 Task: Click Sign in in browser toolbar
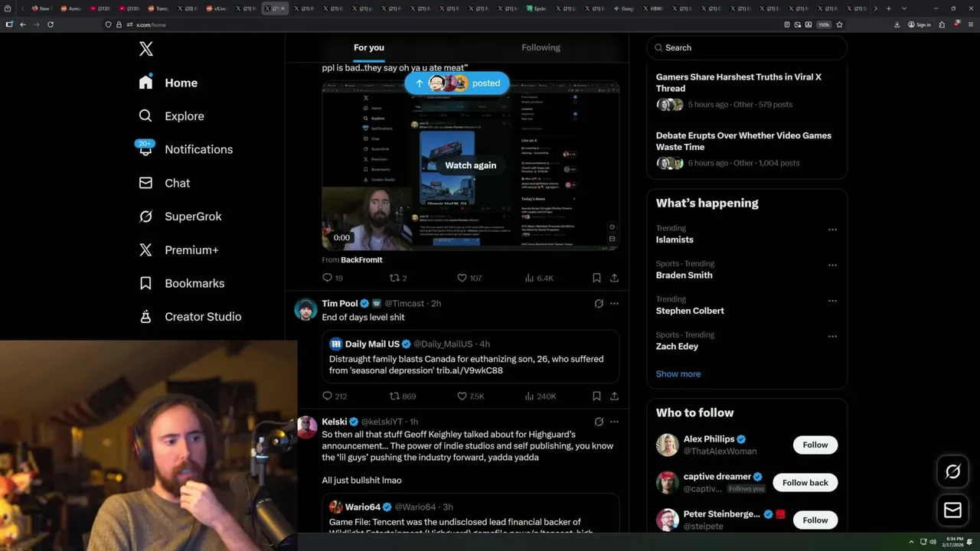920,24
